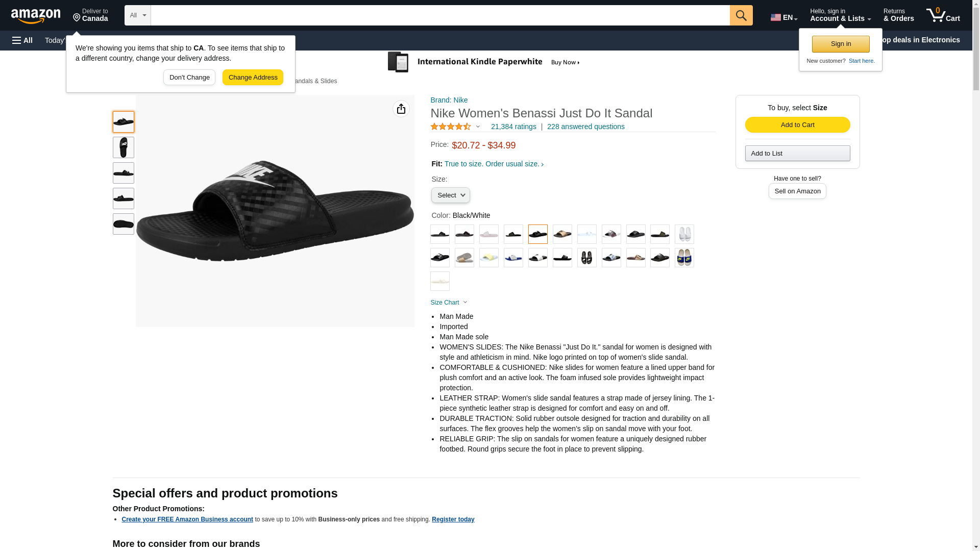
Task: Open the All hamburger menu
Action: tap(22, 40)
